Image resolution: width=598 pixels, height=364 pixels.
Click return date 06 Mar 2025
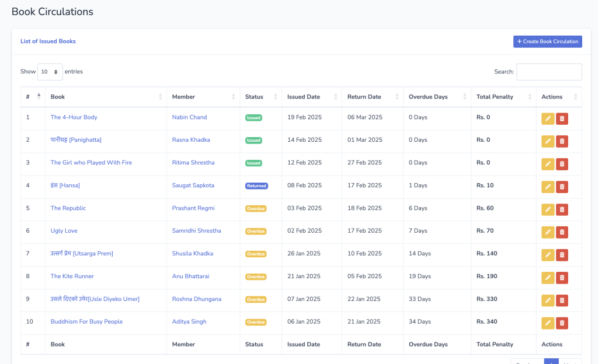(365, 117)
